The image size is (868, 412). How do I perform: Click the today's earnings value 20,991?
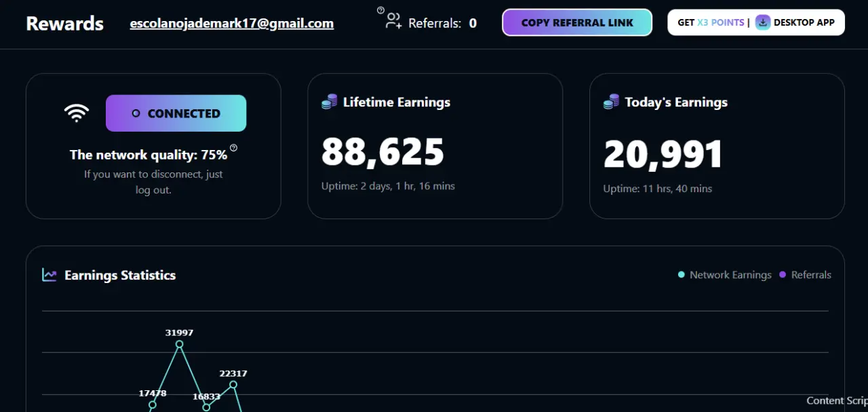(x=663, y=155)
